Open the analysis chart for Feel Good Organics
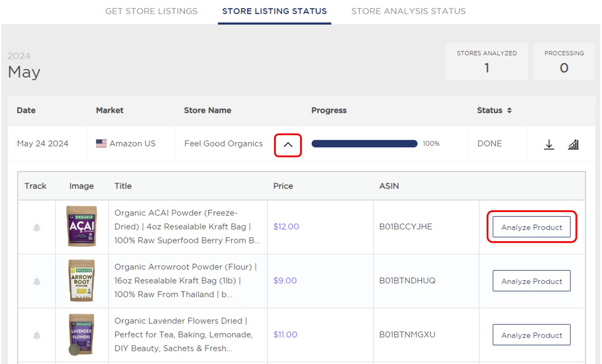This screenshot has height=364, width=602. pyautogui.click(x=573, y=144)
